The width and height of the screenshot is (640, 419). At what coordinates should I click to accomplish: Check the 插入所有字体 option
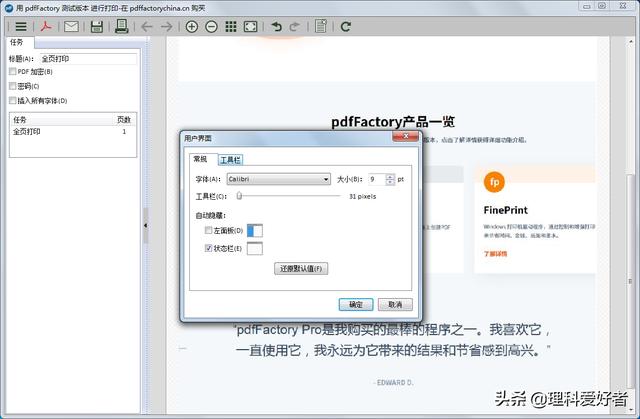point(13,100)
